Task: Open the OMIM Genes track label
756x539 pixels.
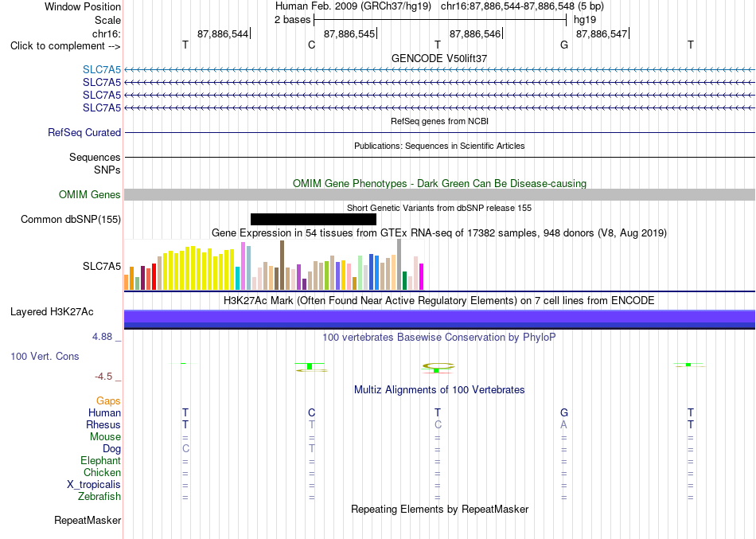Action: click(x=90, y=194)
